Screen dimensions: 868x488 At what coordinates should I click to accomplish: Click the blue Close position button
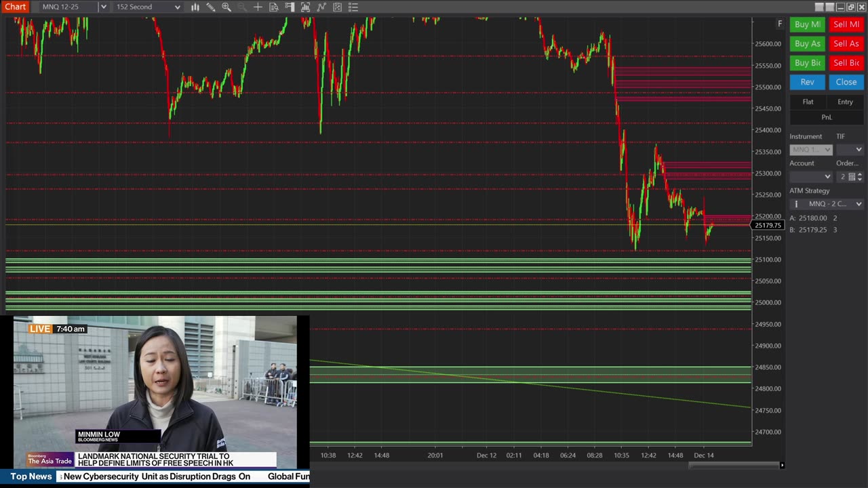(846, 82)
